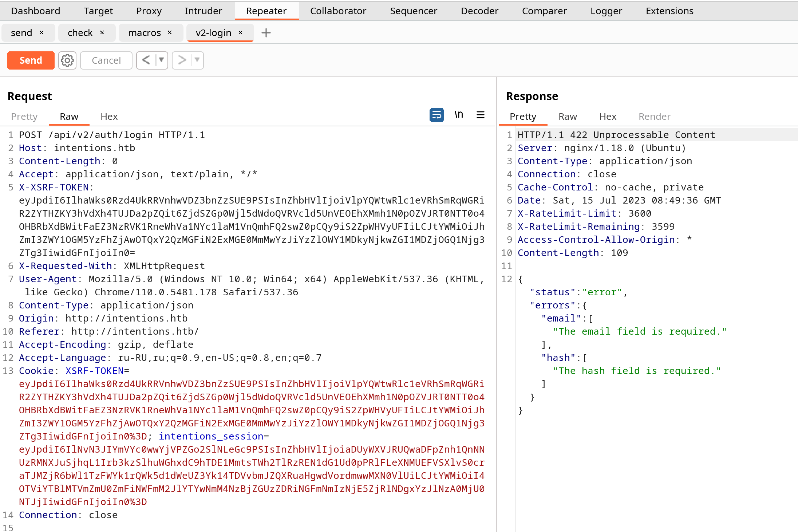
Task: Switch Response view to Pretty
Action: [x=523, y=117]
